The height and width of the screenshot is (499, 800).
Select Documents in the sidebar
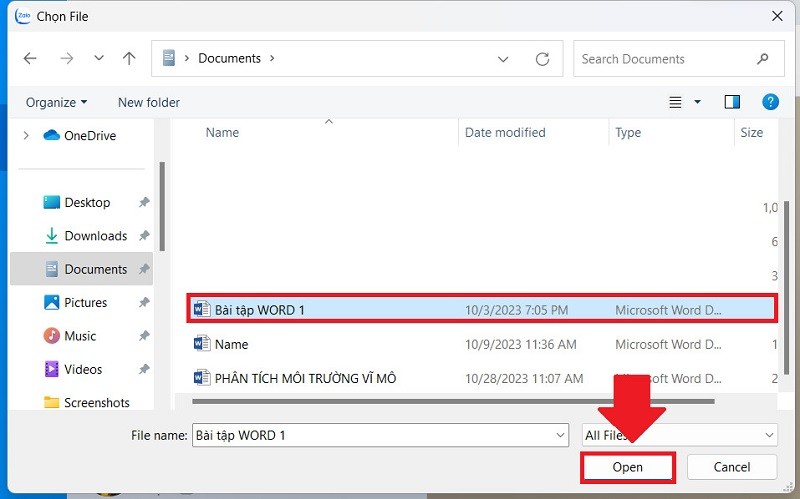point(82,269)
